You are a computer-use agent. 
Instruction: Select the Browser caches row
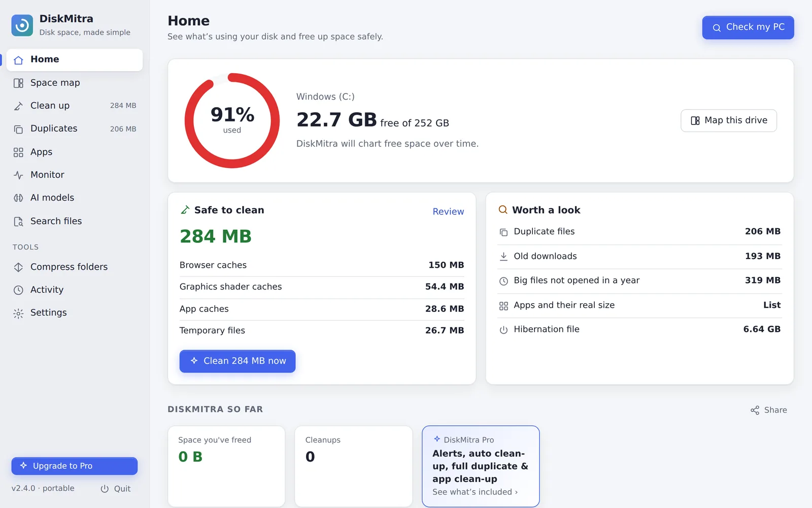322,265
